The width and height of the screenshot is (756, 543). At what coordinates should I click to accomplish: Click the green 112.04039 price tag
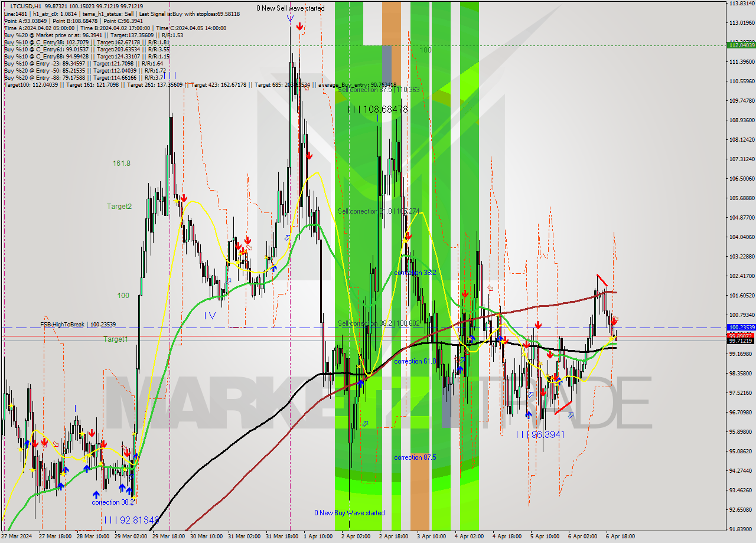(x=742, y=45)
